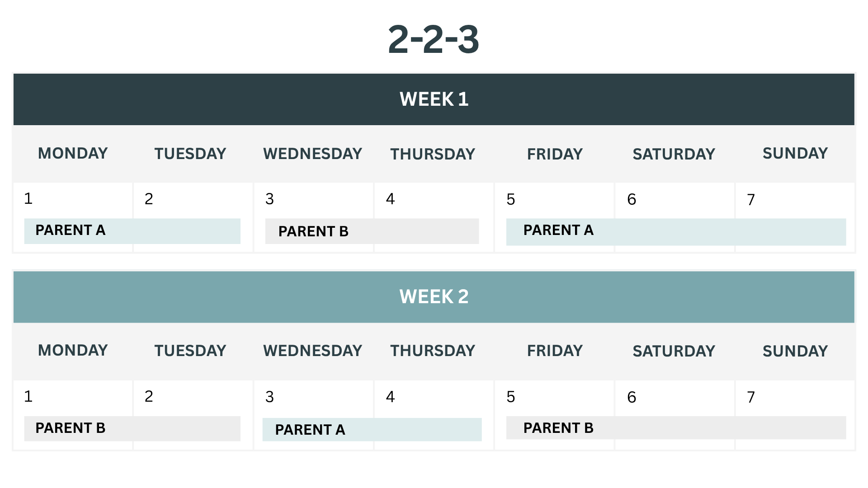Select the THURSDAY label under Week 2
Viewport: 868px width, 488px height.
click(x=433, y=351)
